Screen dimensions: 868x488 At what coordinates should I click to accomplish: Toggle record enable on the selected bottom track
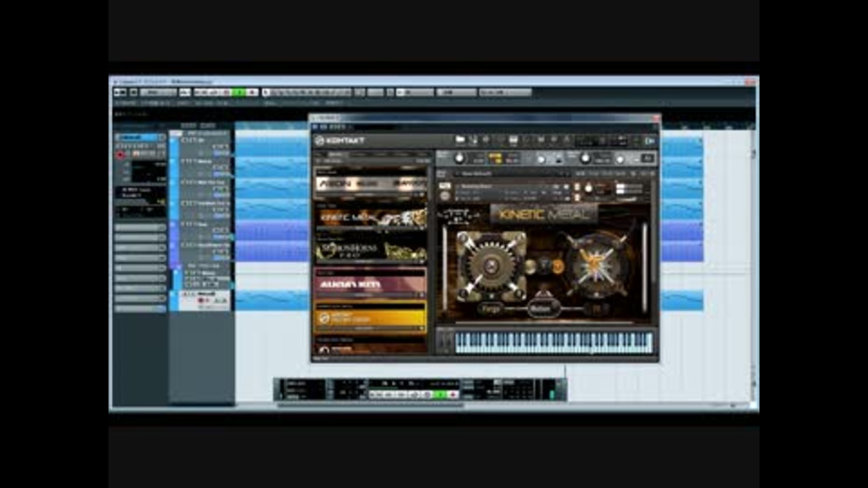201,300
